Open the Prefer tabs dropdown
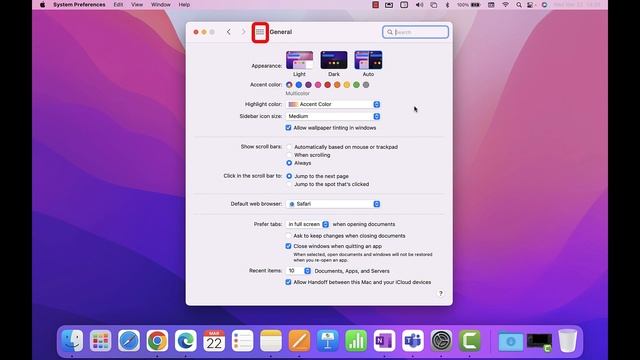 307,224
